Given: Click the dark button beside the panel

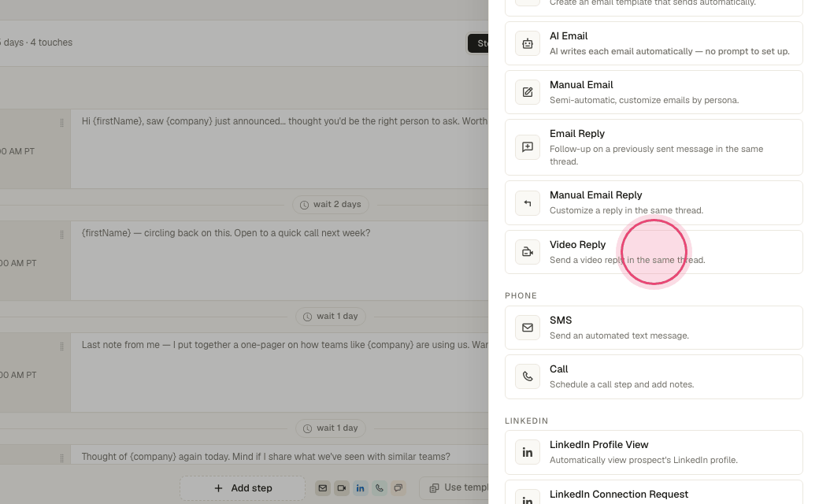Looking at the screenshot, I should 478,43.
